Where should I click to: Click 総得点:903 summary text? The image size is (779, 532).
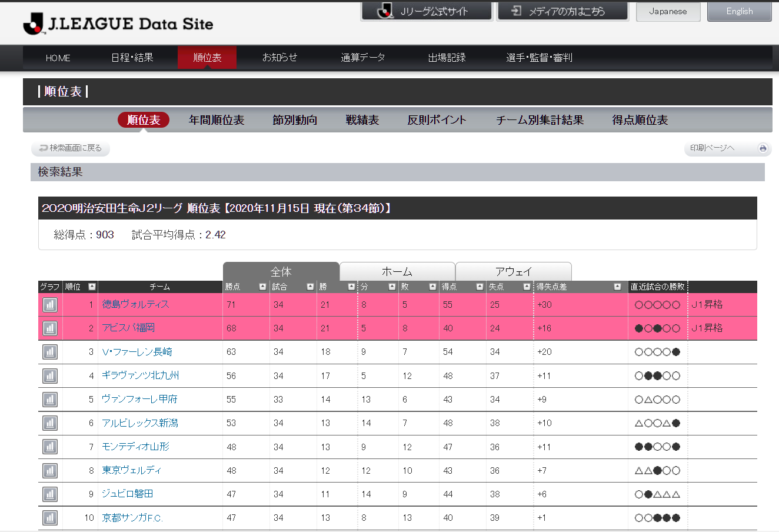[x=84, y=235]
